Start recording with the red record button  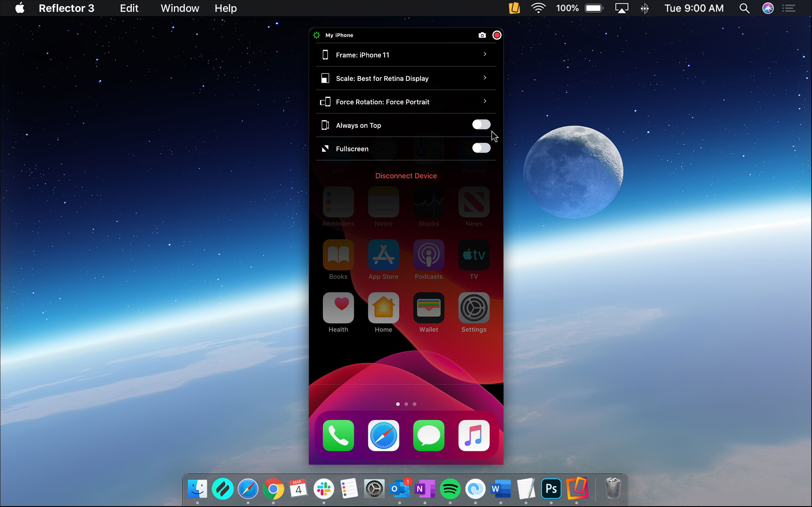[497, 35]
